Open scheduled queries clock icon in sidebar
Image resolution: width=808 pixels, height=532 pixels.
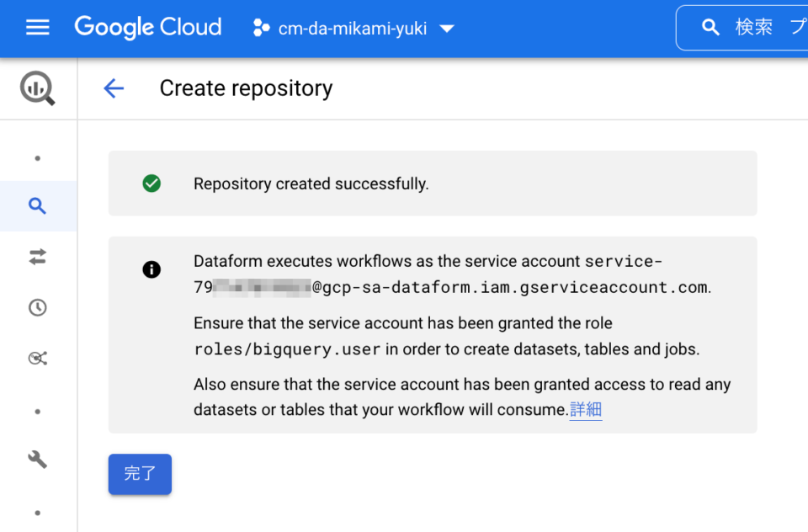(x=38, y=308)
